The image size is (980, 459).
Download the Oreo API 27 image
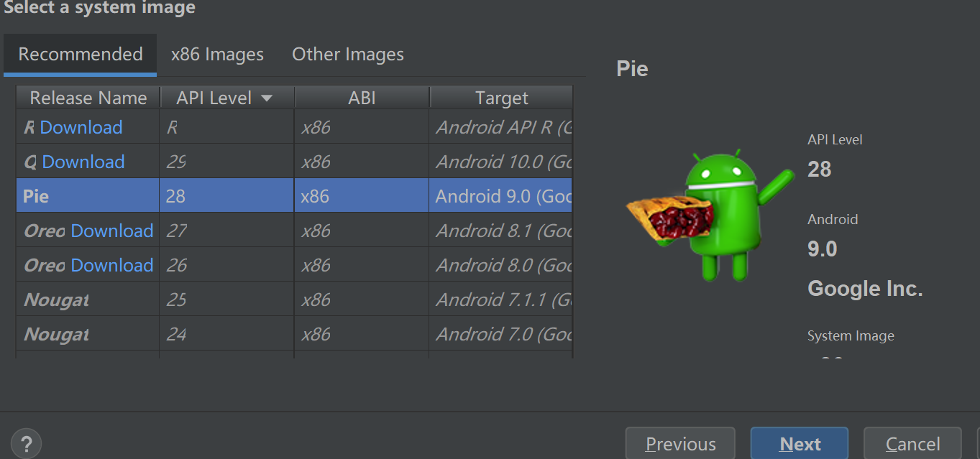click(x=112, y=231)
